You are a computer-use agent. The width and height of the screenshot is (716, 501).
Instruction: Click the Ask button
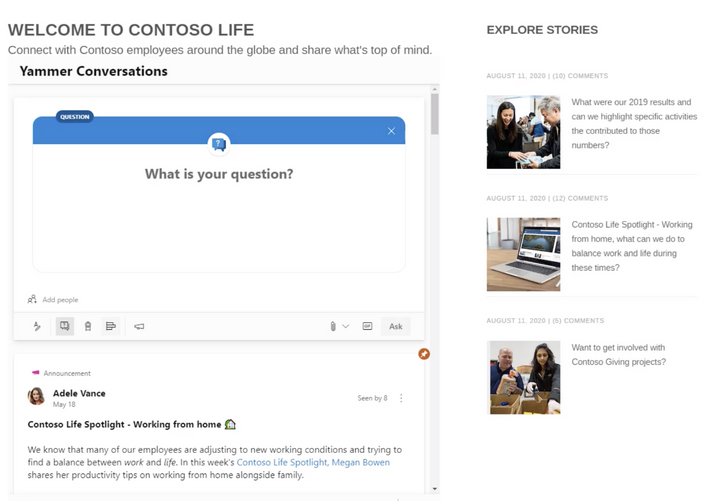click(x=395, y=326)
